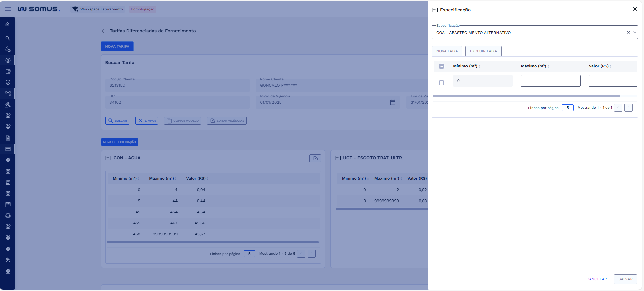Expand the Especificação dropdown arrow
Image resolution: width=644 pixels, height=291 pixels.
click(635, 33)
